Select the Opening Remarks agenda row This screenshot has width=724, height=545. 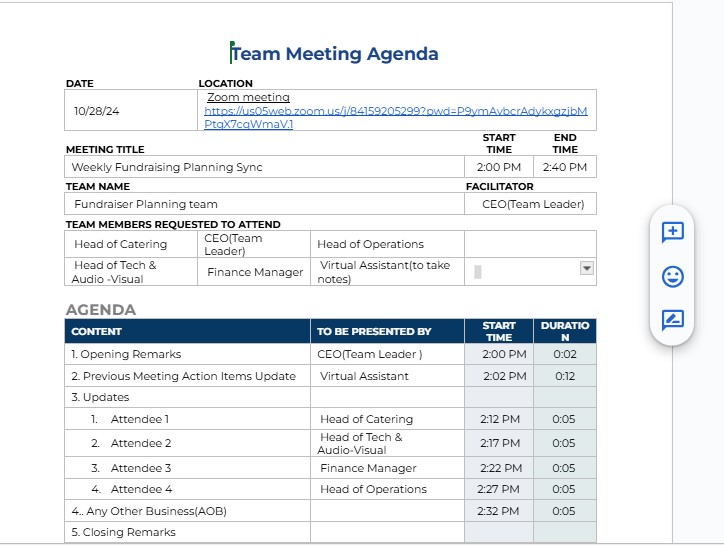126,354
